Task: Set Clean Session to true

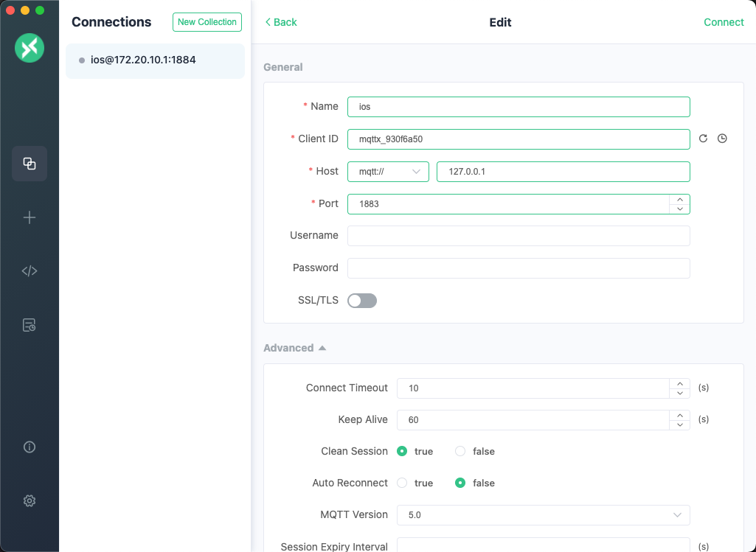Action: tap(402, 451)
